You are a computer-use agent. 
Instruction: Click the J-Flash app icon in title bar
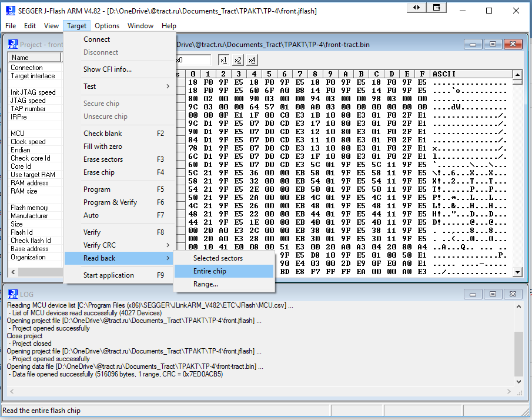[10, 11]
